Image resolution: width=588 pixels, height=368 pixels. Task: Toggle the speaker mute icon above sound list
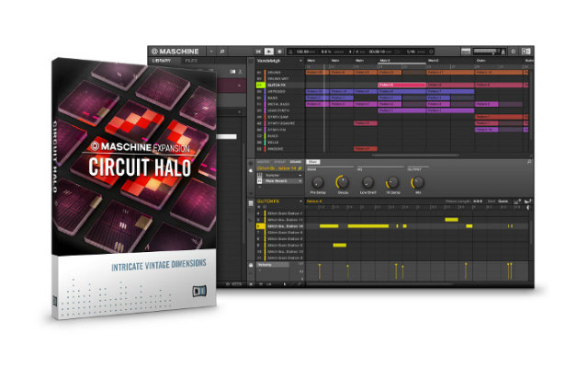tap(259, 207)
